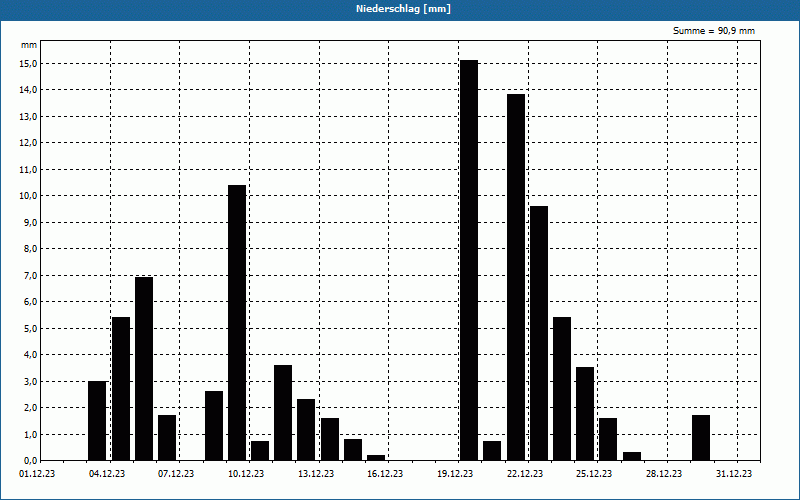Select the 13,8 mm bar before 22.12.23
Image resolution: width=800 pixels, height=500 pixels.
[516, 278]
